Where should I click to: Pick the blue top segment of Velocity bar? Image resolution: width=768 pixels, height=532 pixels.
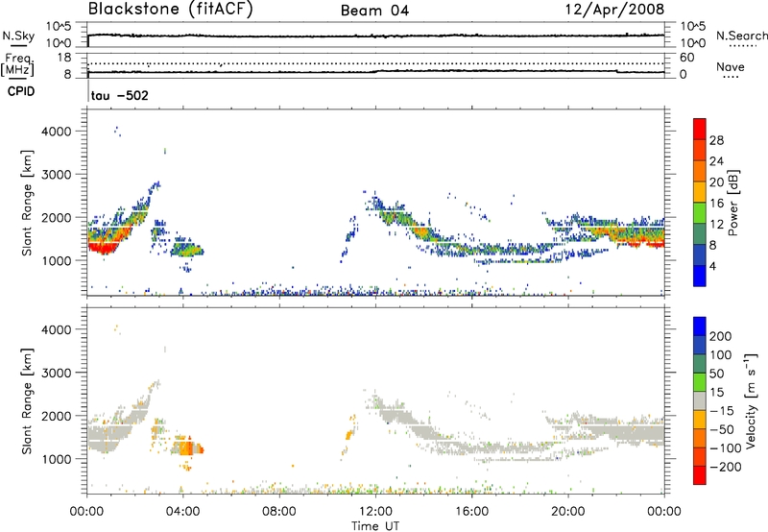point(700,326)
